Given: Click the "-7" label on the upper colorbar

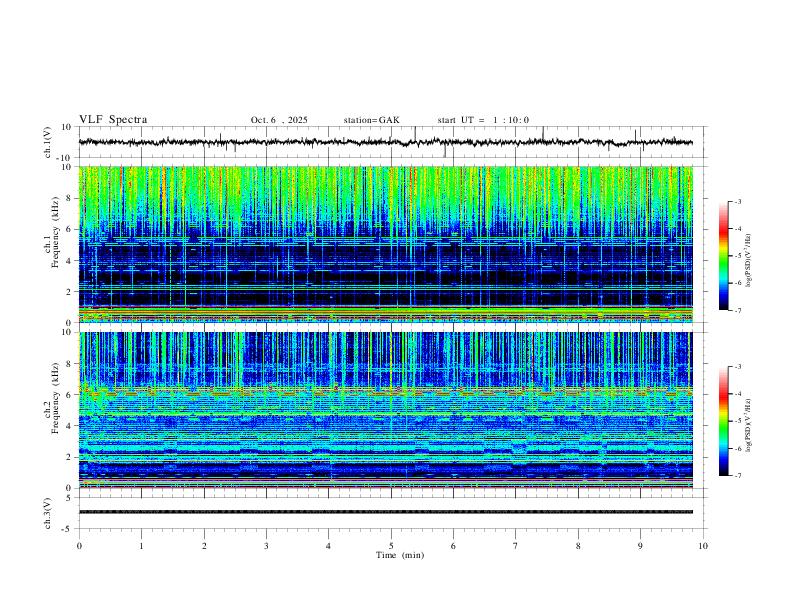Looking at the screenshot, I should pos(737,311).
